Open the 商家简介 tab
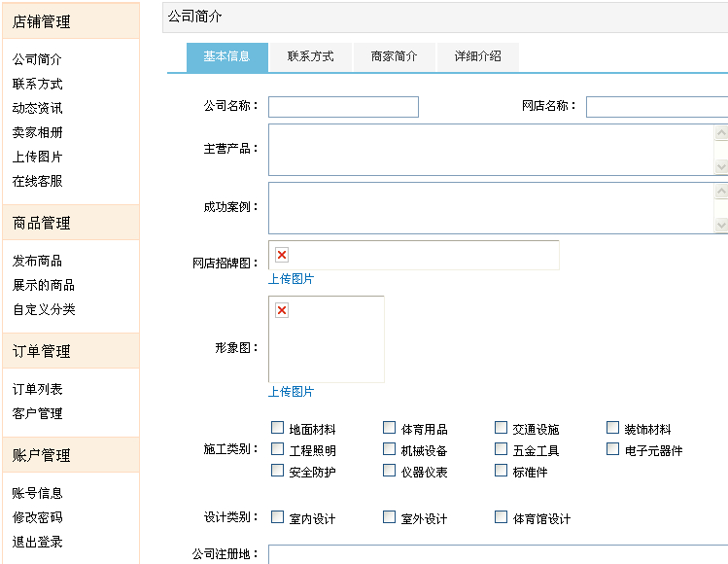The image size is (728, 564). (394, 56)
